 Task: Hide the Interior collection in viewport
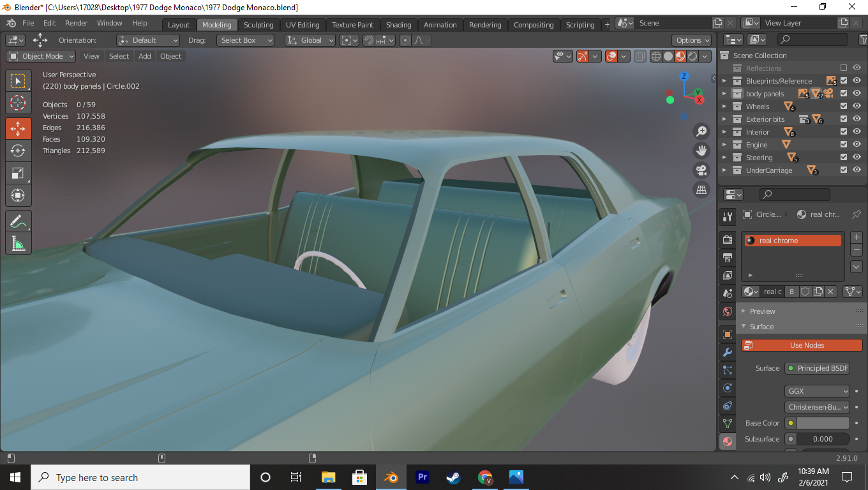point(857,132)
